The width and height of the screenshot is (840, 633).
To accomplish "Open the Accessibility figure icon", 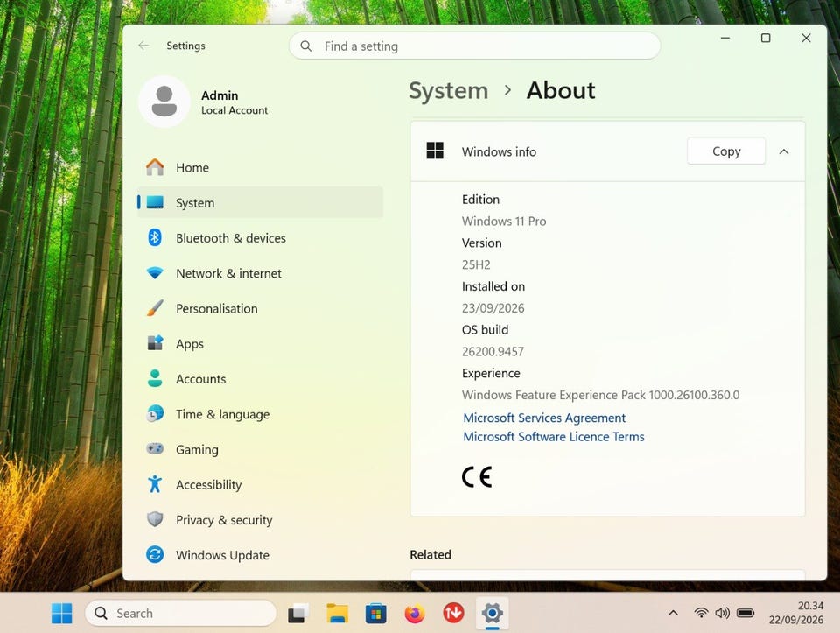I will click(155, 484).
